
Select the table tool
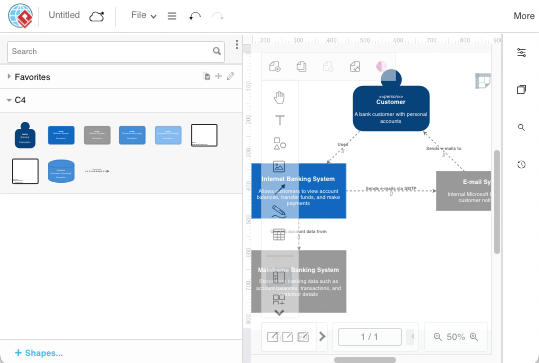point(279,234)
